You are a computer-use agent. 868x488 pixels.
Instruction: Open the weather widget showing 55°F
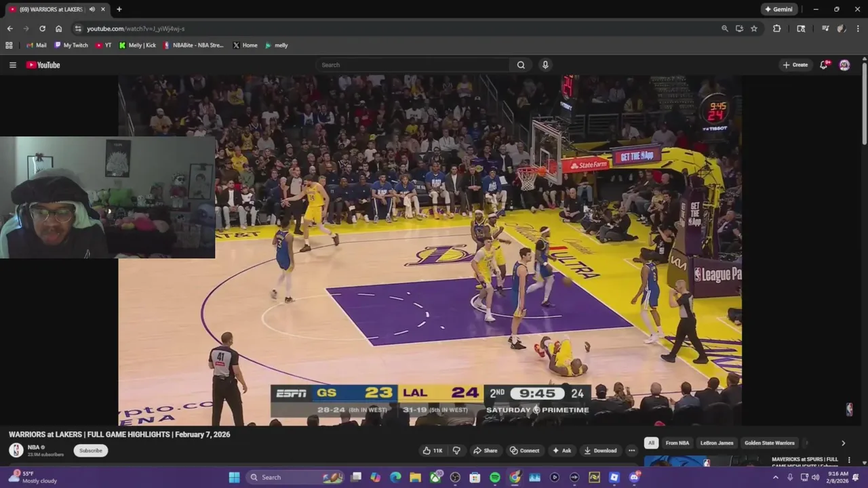tap(33, 477)
